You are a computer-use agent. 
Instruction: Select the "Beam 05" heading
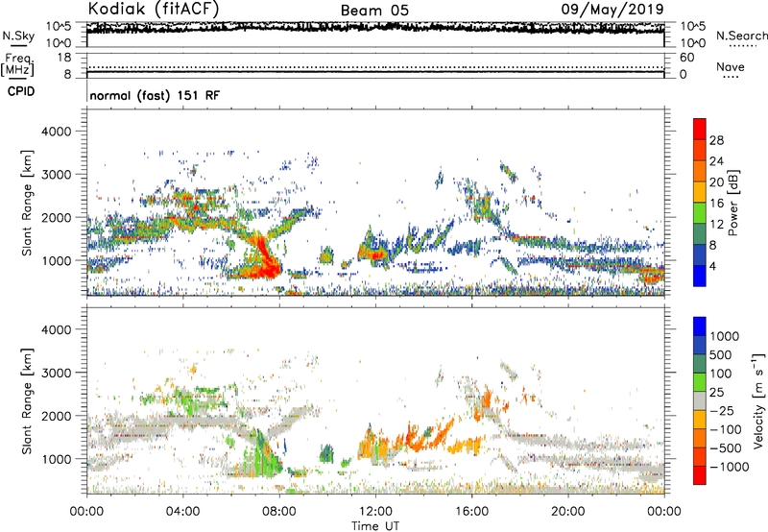[374, 11]
